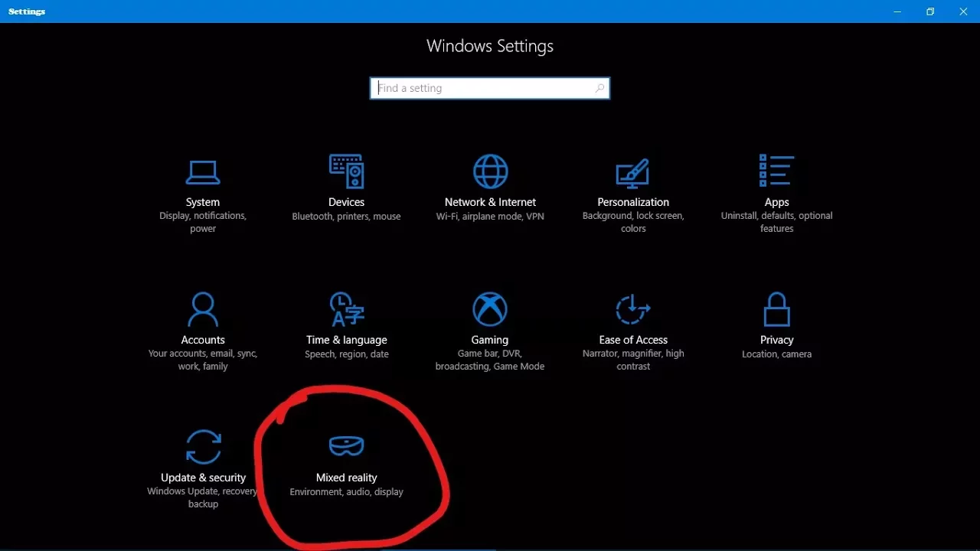Viewport: 980px width, 551px height.
Task: Open the Update & security arrows icon
Action: coord(203,447)
